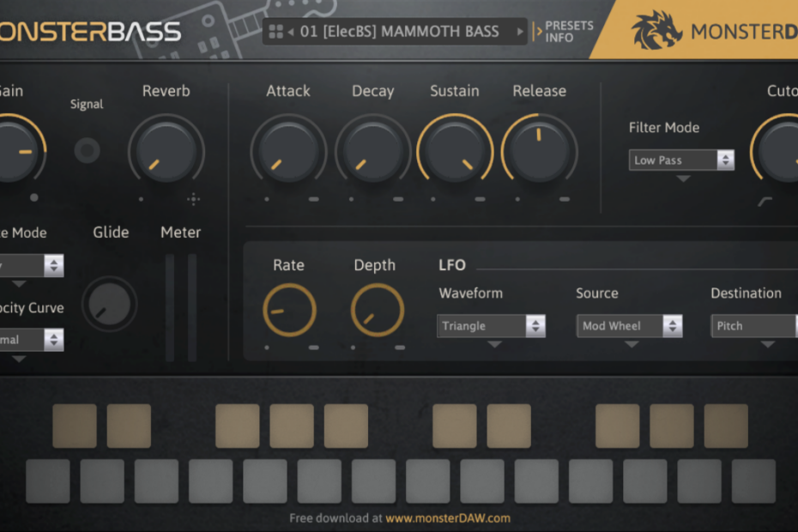Click the Attack knob
The image size is (798, 532).
coord(288,151)
